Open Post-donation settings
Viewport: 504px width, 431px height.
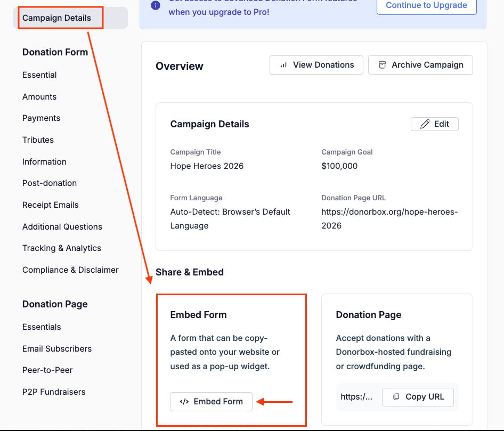[50, 183]
